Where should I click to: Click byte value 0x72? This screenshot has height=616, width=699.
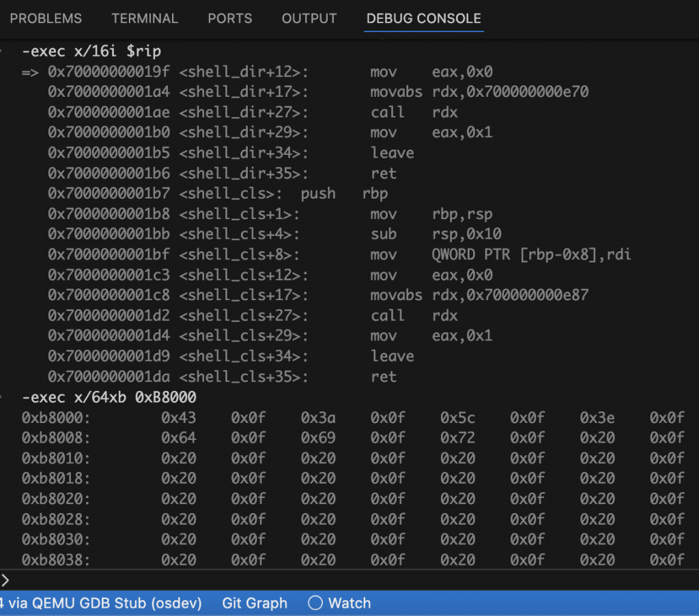point(458,438)
